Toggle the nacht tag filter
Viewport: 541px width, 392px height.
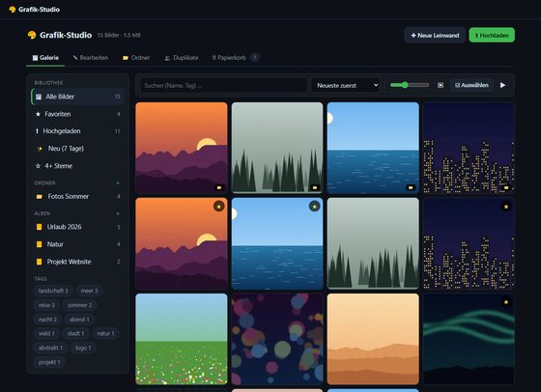pyautogui.click(x=47, y=320)
